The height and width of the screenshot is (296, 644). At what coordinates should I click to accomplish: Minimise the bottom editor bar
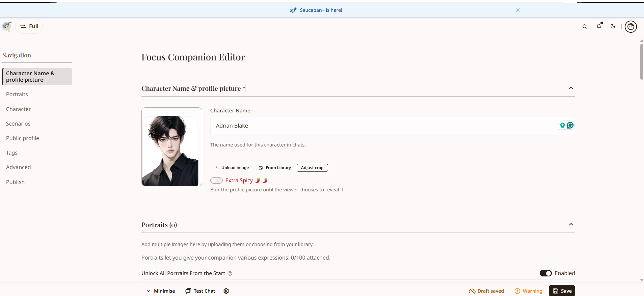161,291
